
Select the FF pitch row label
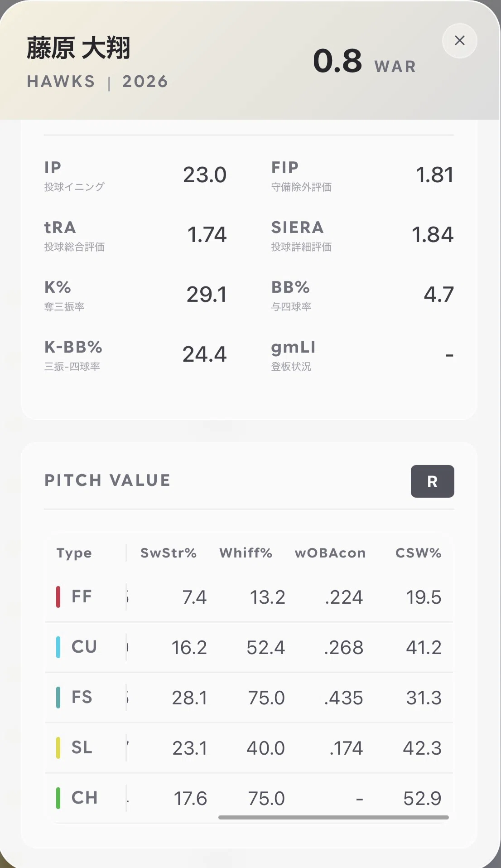tap(82, 596)
